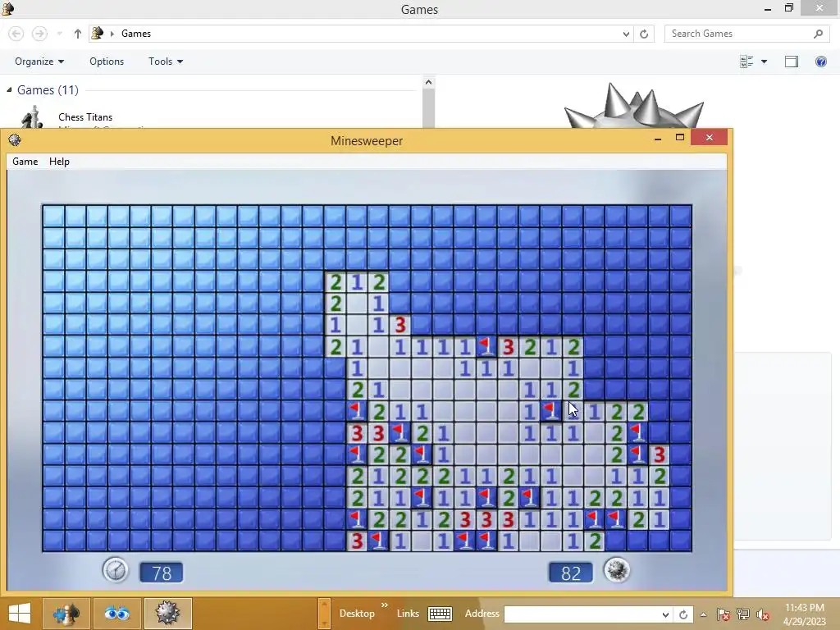
Task: Select Chess Titans in games list
Action: pyautogui.click(x=85, y=116)
